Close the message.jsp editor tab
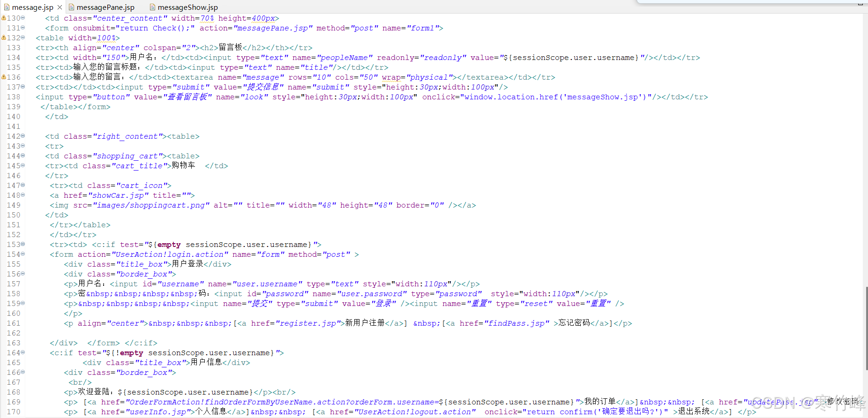 coord(60,7)
